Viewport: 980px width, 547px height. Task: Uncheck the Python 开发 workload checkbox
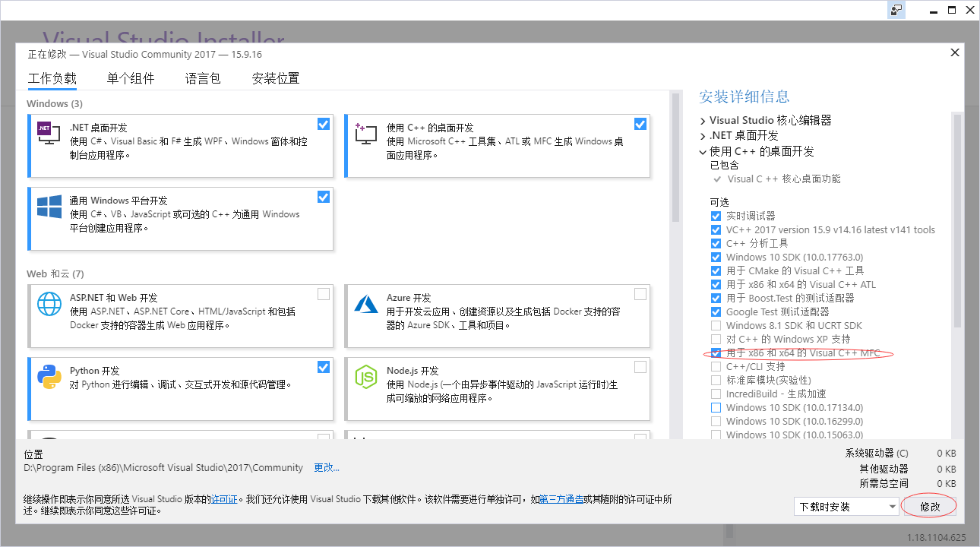[x=324, y=367]
